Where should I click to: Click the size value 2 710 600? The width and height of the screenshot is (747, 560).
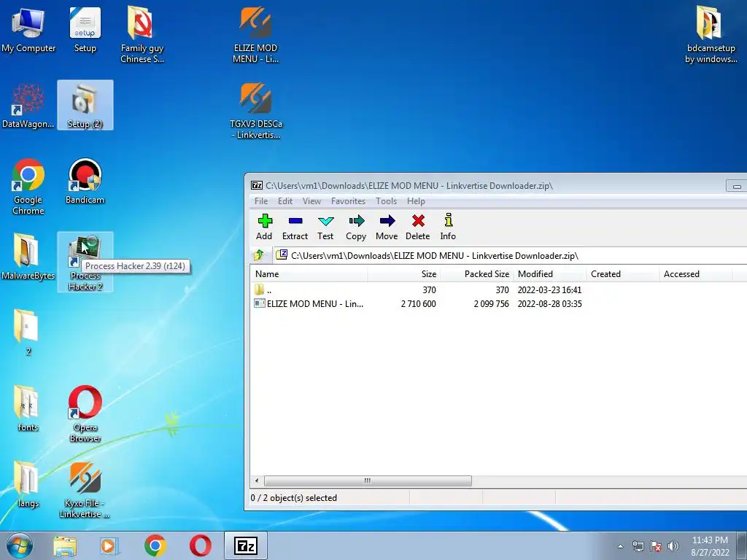(418, 304)
